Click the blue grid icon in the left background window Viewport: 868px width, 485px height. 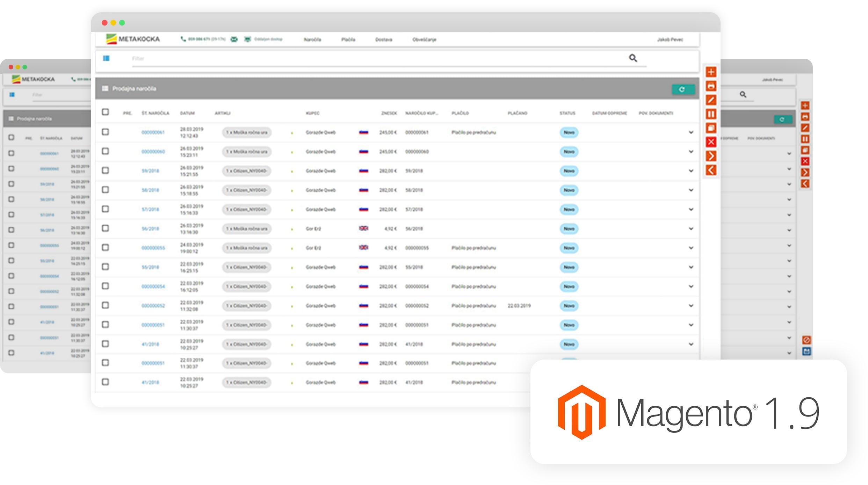point(12,95)
